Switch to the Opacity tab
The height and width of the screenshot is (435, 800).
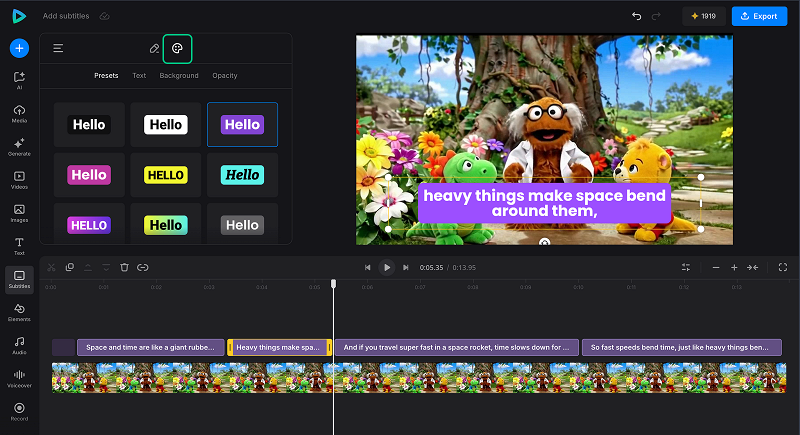225,75
